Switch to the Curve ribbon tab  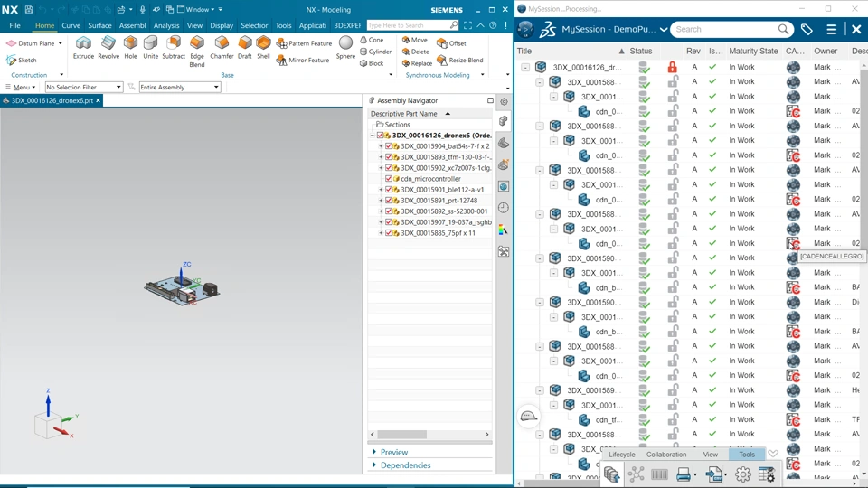tap(71, 25)
